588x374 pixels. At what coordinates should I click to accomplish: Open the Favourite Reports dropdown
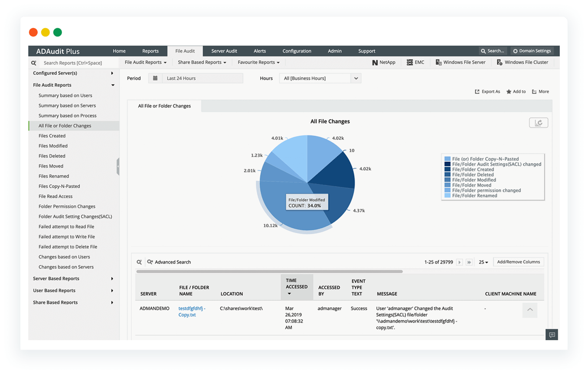tap(259, 62)
